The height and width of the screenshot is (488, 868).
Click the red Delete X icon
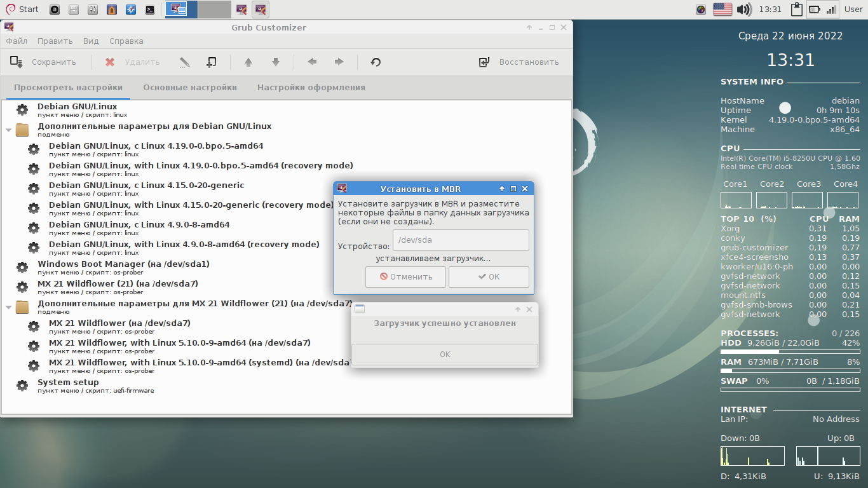click(110, 62)
